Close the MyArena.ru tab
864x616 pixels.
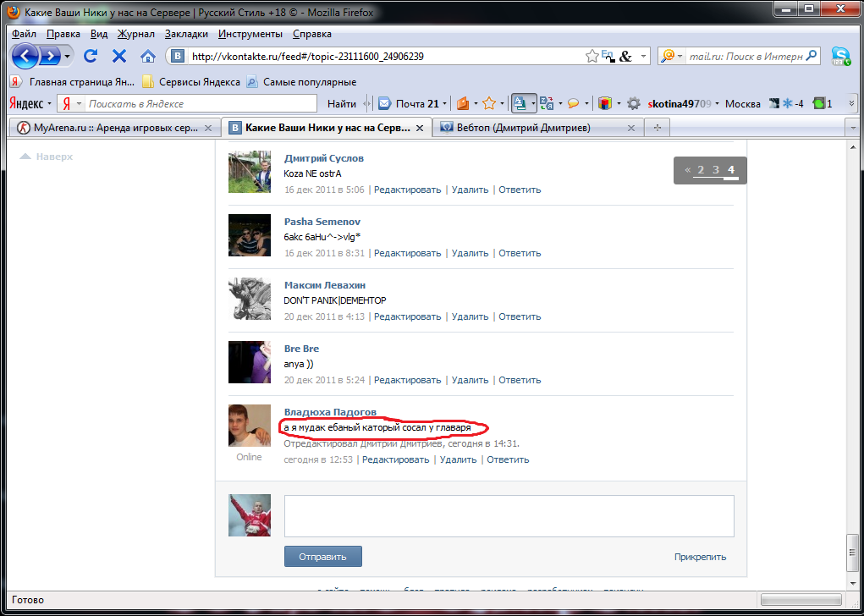pyautogui.click(x=208, y=128)
